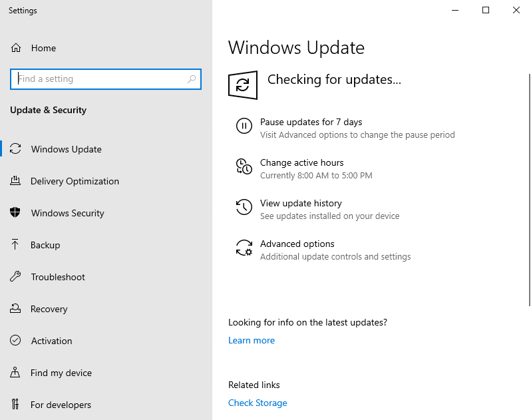Minimize the Settings window
The image size is (531, 420).
click(x=455, y=10)
